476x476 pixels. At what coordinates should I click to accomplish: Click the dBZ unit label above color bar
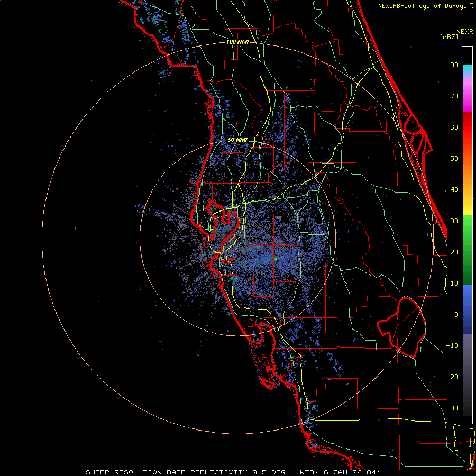pos(449,37)
